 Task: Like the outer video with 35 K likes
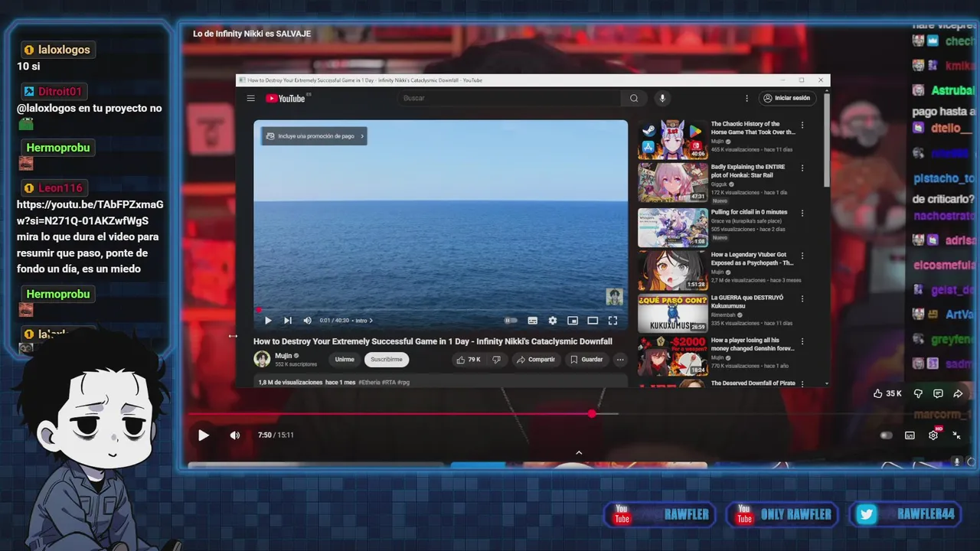(887, 393)
